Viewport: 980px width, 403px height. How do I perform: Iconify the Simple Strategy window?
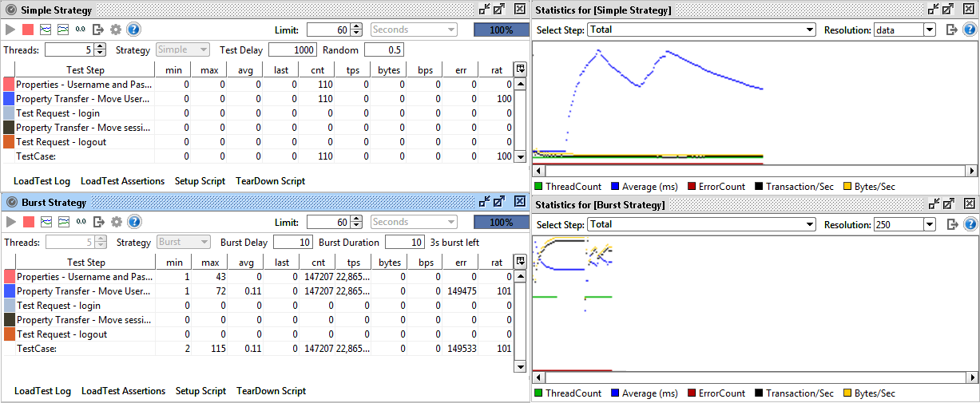[x=485, y=10]
